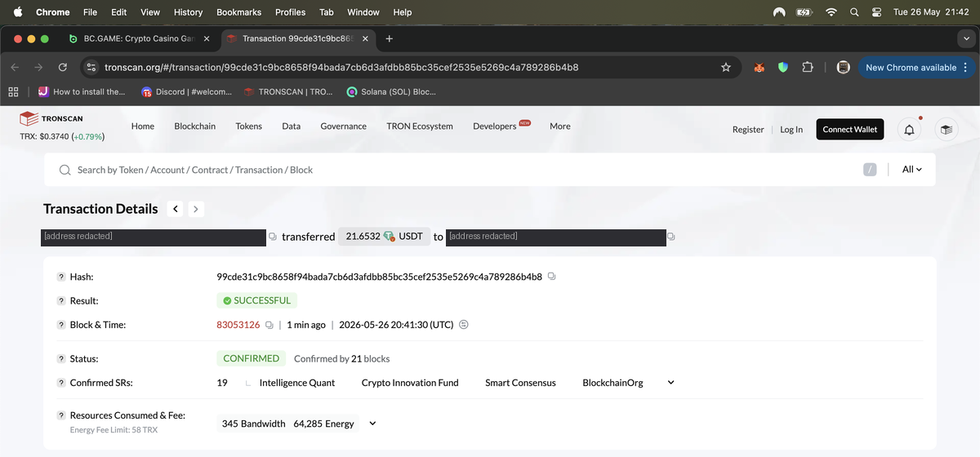This screenshot has height=457, width=980.
Task: Click the help icon next to Block & Time
Action: [x=61, y=325]
